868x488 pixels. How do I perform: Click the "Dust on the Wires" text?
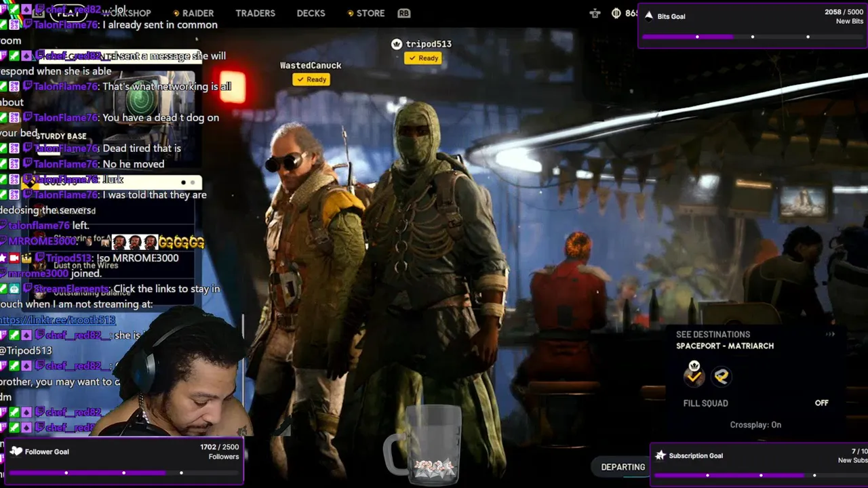tap(85, 266)
